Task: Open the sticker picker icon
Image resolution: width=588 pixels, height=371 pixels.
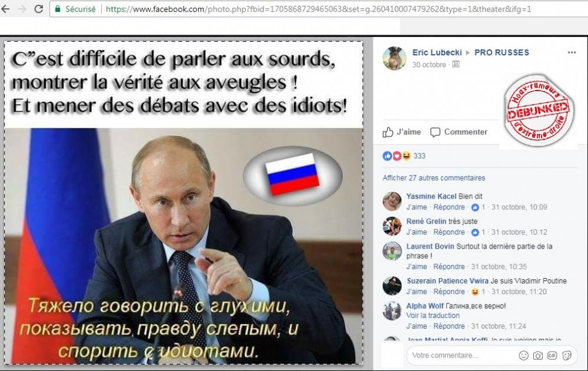Action: pyautogui.click(x=567, y=355)
